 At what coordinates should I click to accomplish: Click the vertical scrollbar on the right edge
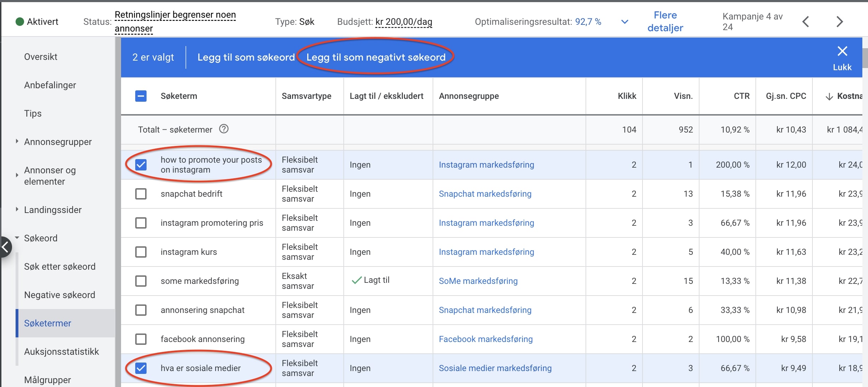pyautogui.click(x=865, y=58)
